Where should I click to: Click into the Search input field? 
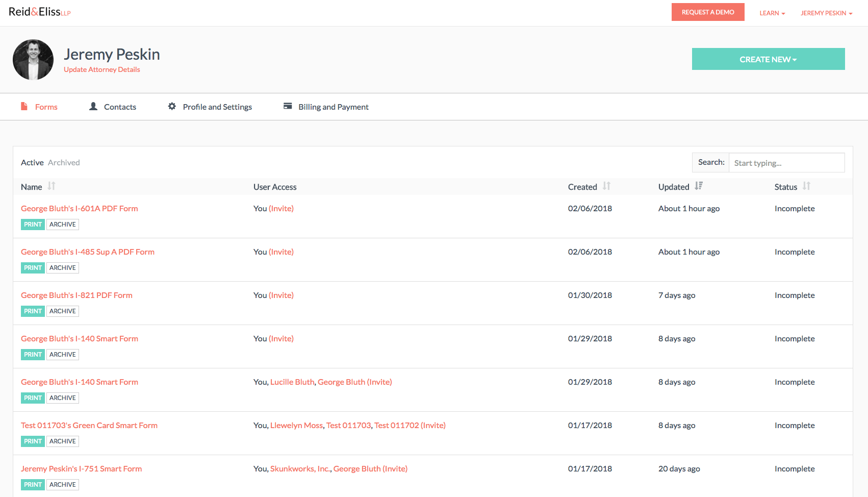pos(786,163)
